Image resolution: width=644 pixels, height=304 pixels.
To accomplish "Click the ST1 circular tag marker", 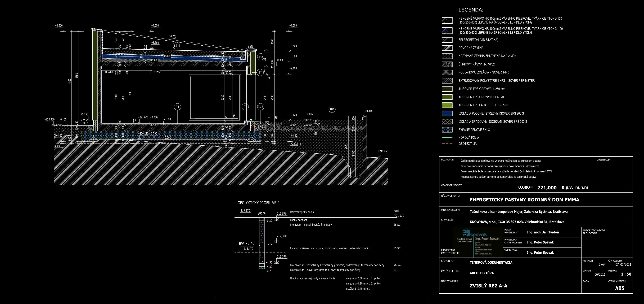I will click(176, 46).
